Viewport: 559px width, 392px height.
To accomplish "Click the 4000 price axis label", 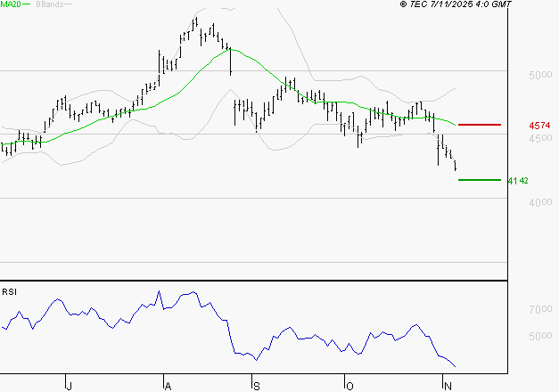I will (540, 202).
